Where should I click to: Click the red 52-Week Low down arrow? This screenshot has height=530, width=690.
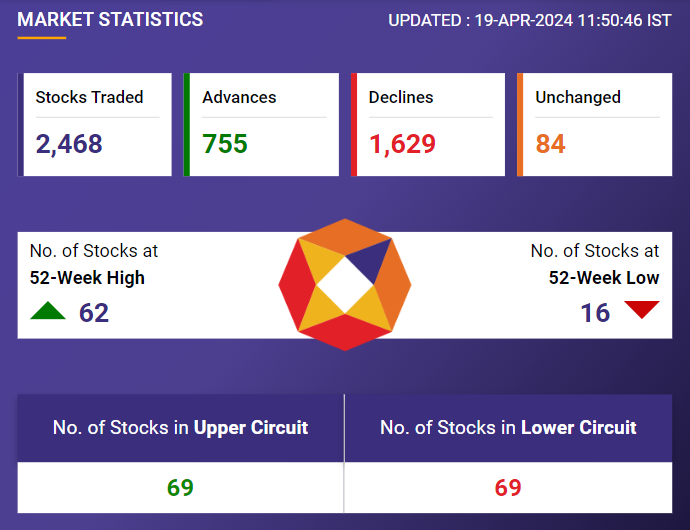click(x=641, y=310)
